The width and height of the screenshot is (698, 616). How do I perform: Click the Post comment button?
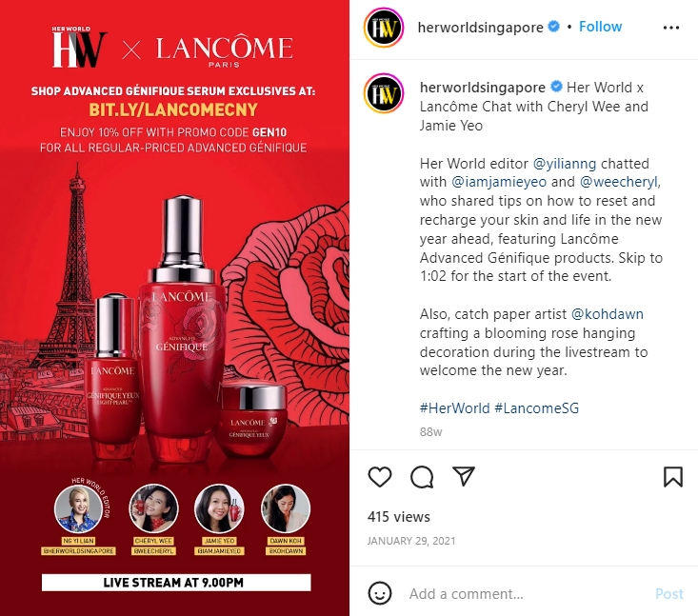[669, 594]
